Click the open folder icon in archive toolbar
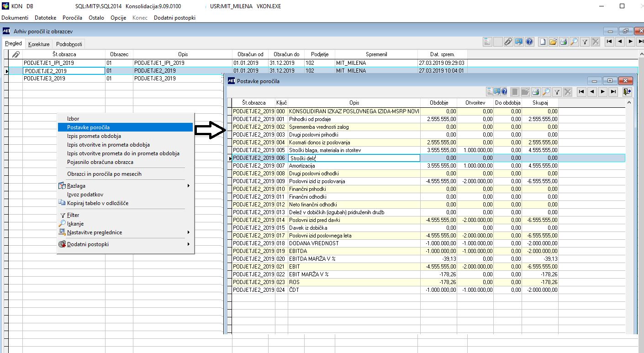The width and height of the screenshot is (644, 353). (x=553, y=42)
